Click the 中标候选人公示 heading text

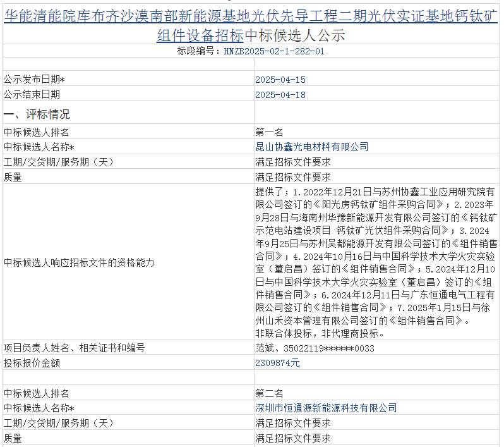[x=295, y=35]
